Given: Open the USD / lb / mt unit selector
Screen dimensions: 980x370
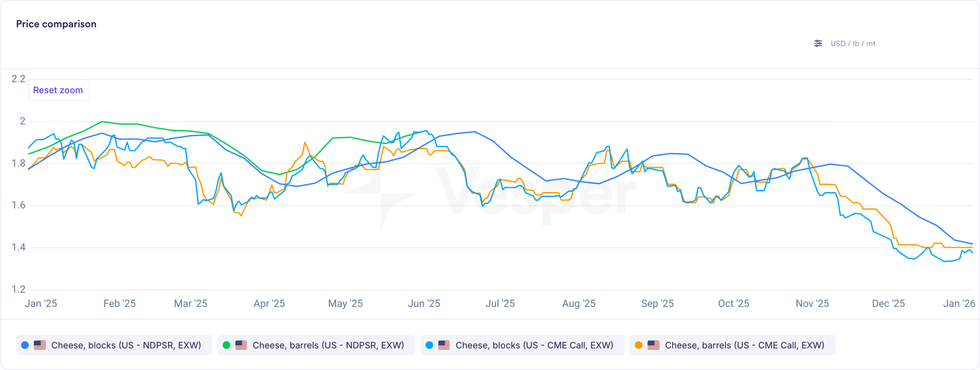Looking at the screenshot, I should (x=853, y=44).
